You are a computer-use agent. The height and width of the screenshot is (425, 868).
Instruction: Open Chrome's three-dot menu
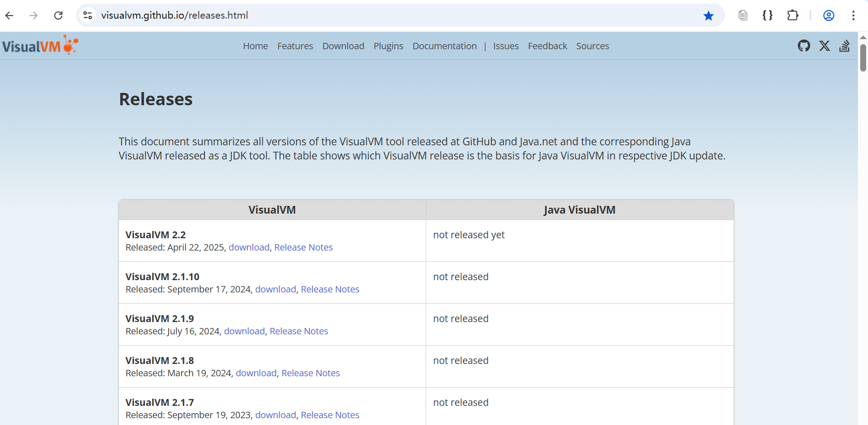coord(853,15)
